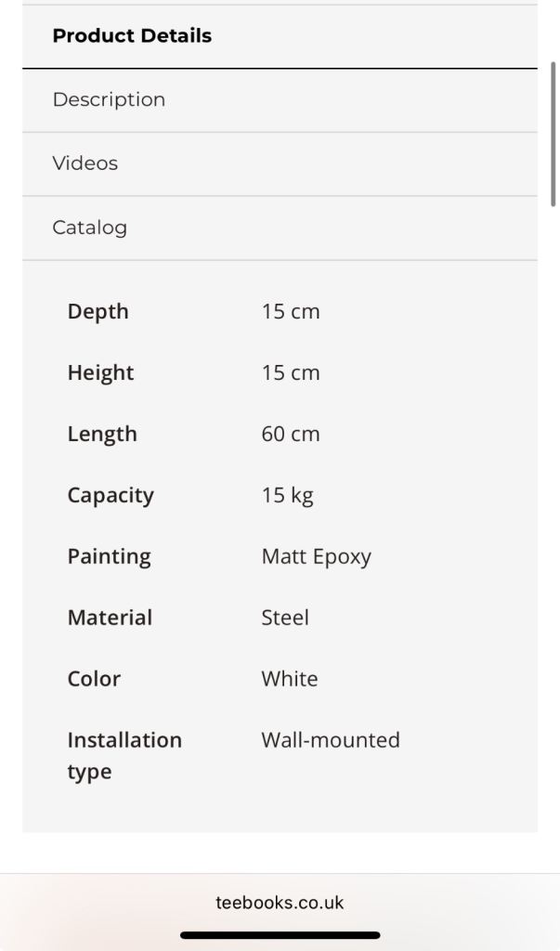Image resolution: width=560 pixels, height=951 pixels.
Task: Select the Matt Epoxy value
Action: [x=316, y=557]
